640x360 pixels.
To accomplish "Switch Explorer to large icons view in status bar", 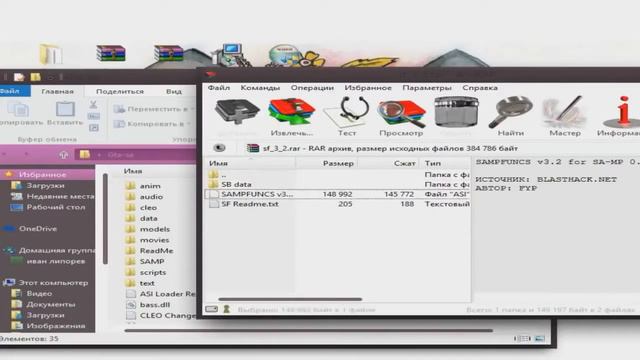I will tap(540, 338).
